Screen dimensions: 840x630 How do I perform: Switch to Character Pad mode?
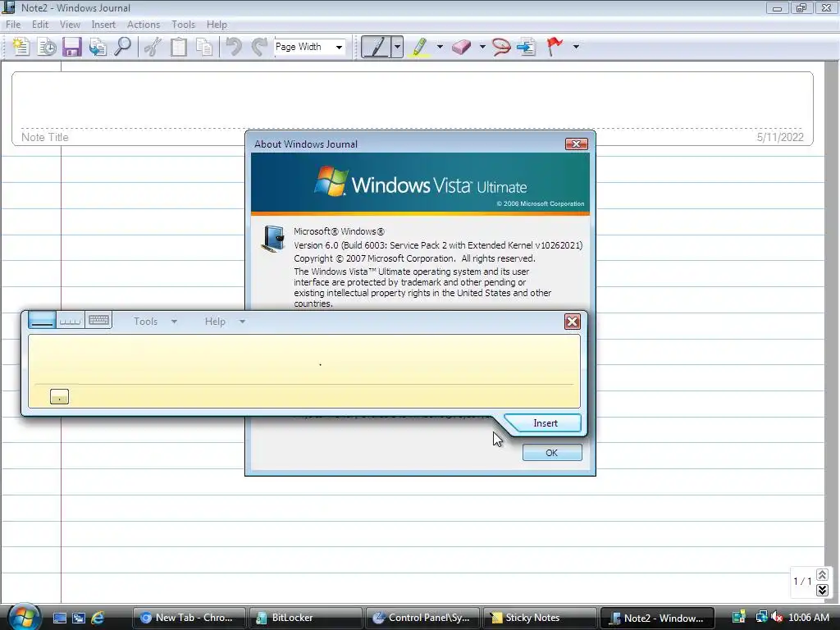[71, 321]
